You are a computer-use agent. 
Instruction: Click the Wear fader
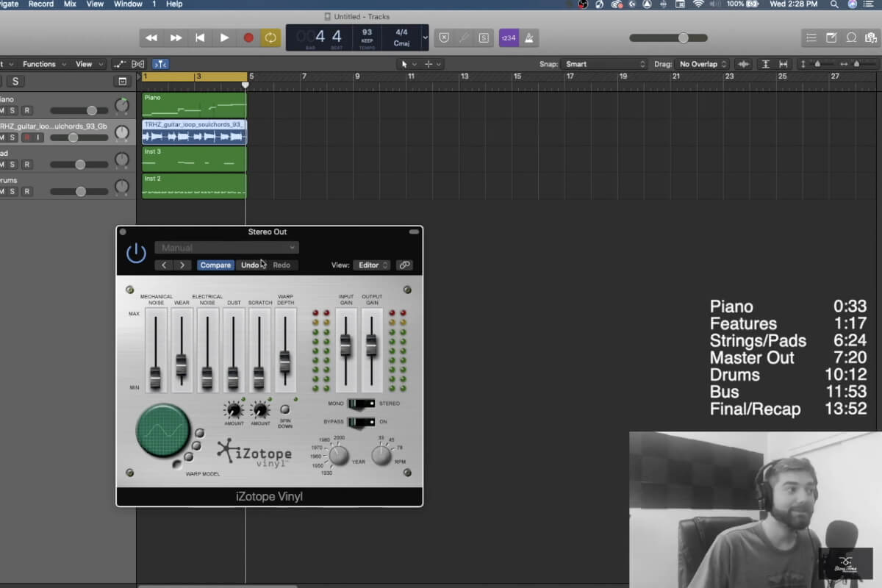click(182, 364)
